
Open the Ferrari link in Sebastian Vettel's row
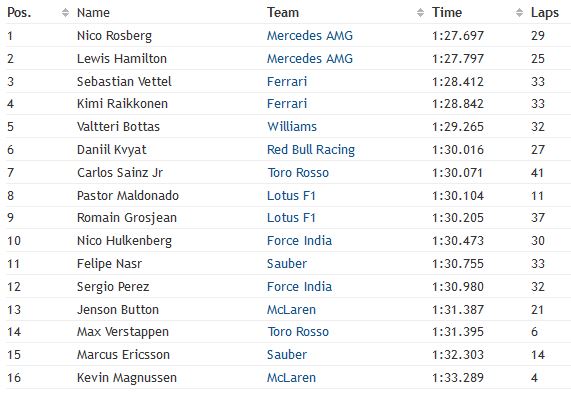pos(287,82)
